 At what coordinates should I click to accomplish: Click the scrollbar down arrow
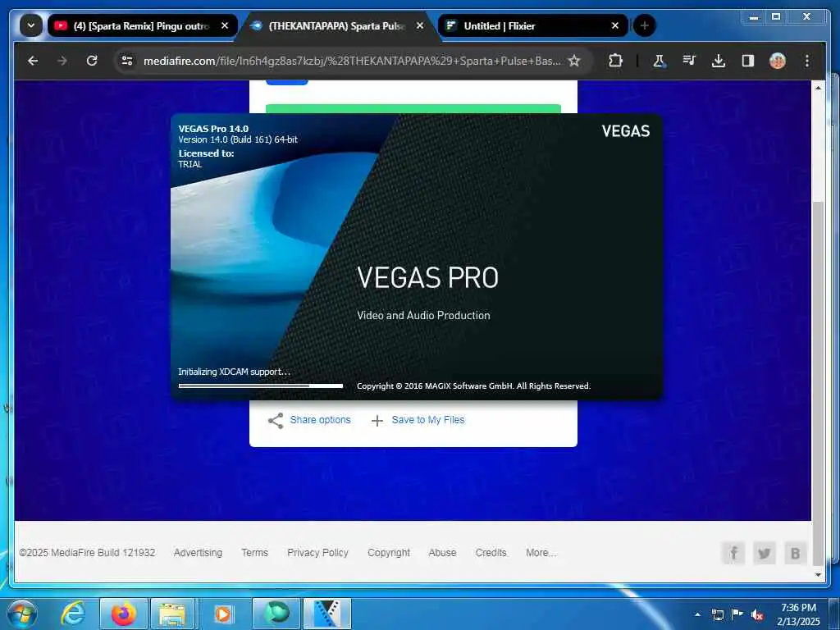pyautogui.click(x=818, y=575)
